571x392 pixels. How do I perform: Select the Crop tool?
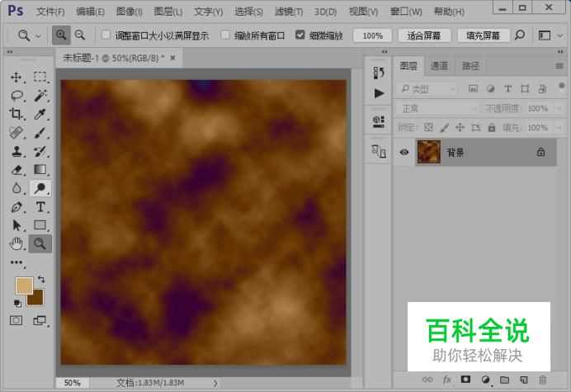pyautogui.click(x=16, y=114)
